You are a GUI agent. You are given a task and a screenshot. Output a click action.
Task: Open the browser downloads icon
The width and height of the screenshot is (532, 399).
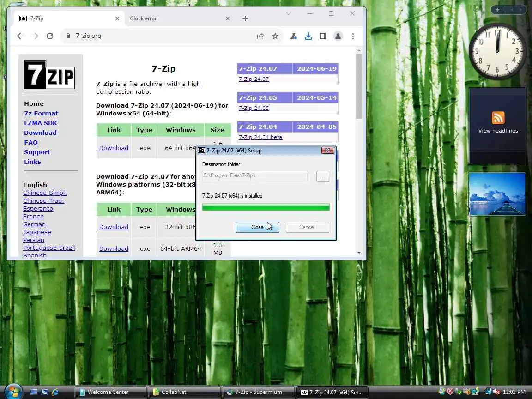tap(308, 36)
